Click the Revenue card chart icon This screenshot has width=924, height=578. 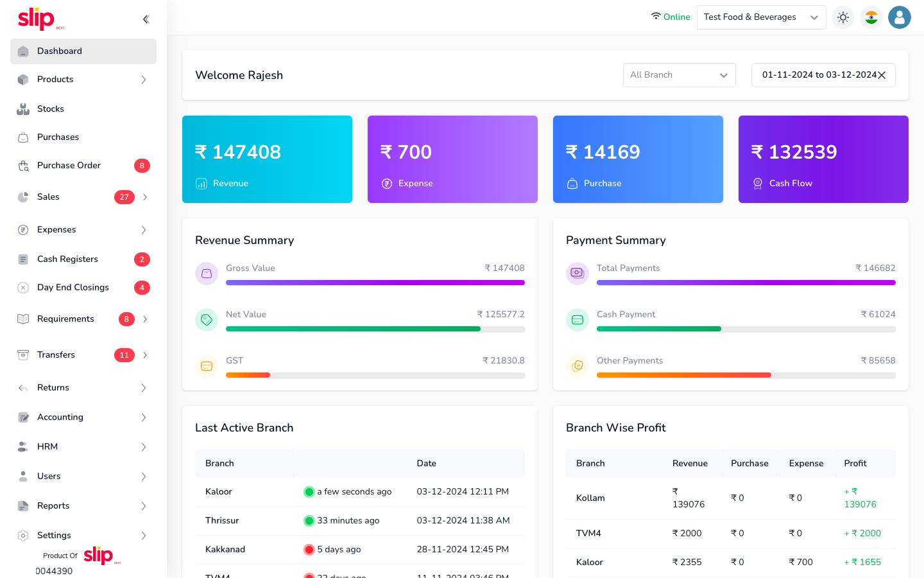(201, 184)
